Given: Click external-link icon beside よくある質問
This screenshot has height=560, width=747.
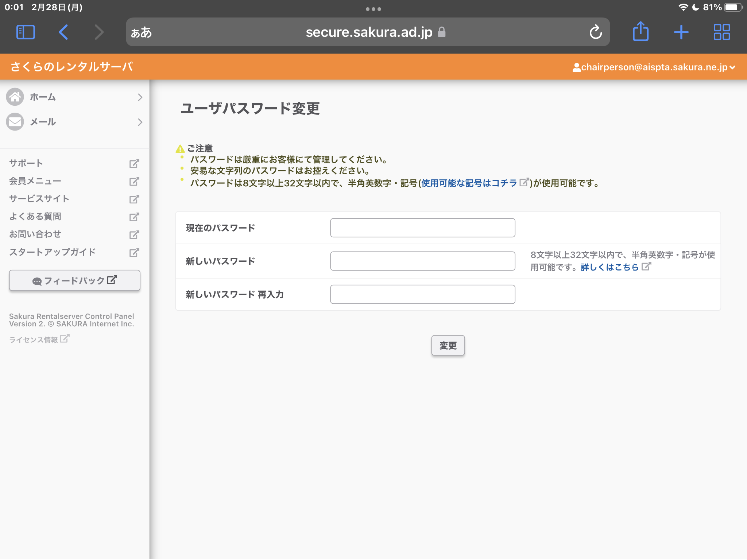Looking at the screenshot, I should coord(134,217).
